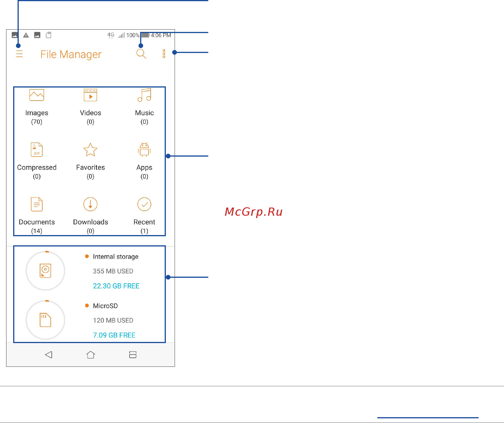Viewport: 504px width, 423px height.
Task: Open the Recent checkmark icon
Action: (144, 204)
